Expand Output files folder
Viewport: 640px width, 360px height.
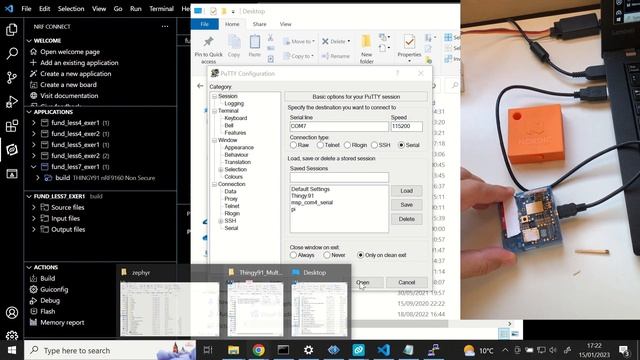34,229
